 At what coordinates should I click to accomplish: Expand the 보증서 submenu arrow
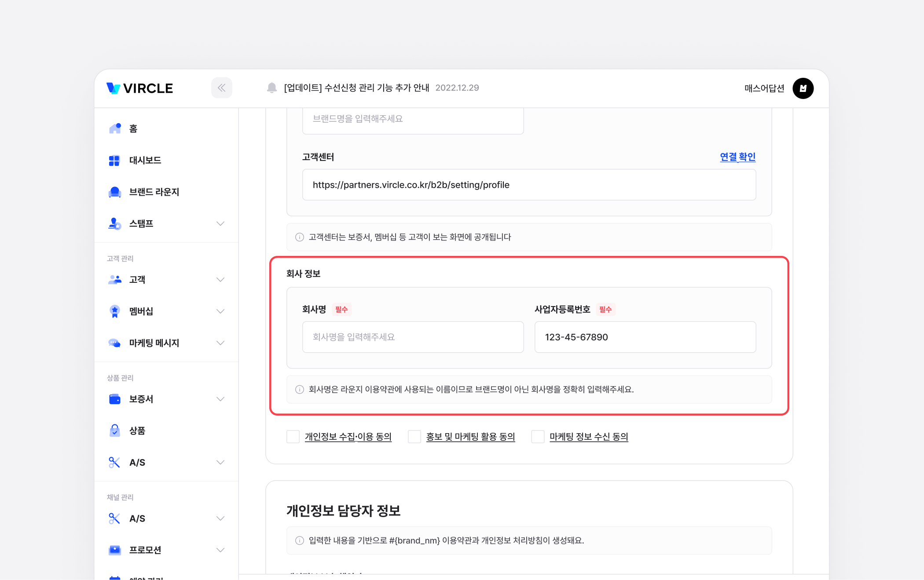[x=220, y=399]
